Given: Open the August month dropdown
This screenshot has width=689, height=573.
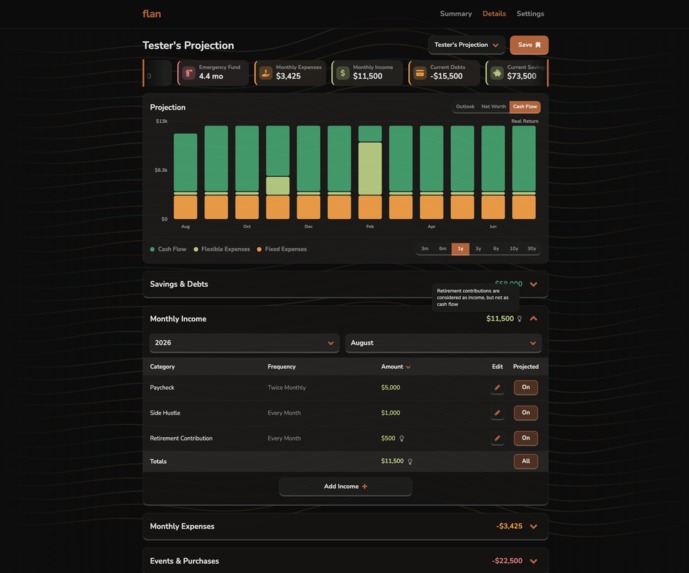Looking at the screenshot, I should point(443,343).
